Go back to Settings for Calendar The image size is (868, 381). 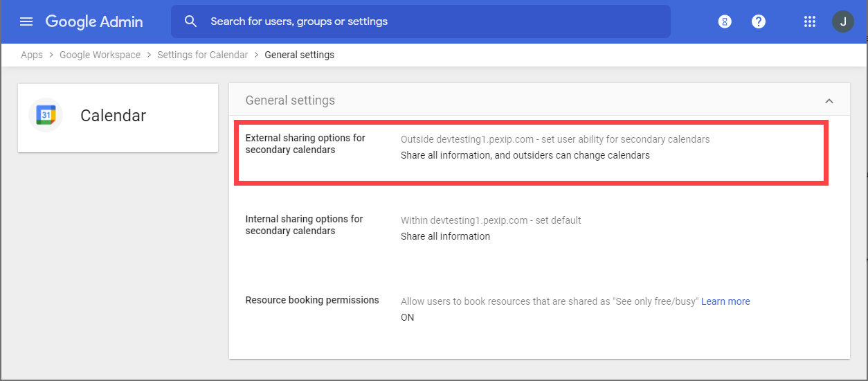coord(202,55)
